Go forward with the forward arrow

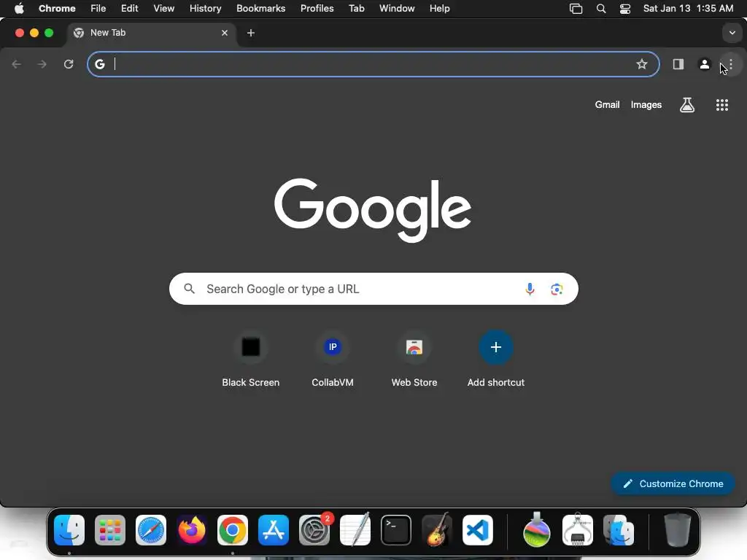(42, 64)
